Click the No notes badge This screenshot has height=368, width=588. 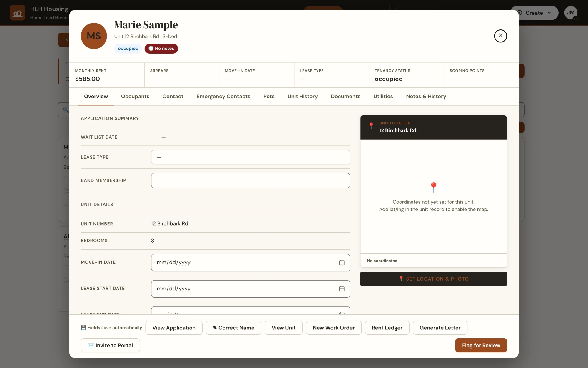(x=161, y=49)
